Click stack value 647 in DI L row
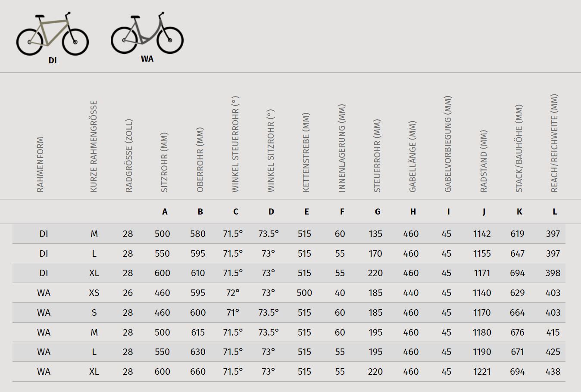The height and width of the screenshot is (392, 581). [517, 254]
